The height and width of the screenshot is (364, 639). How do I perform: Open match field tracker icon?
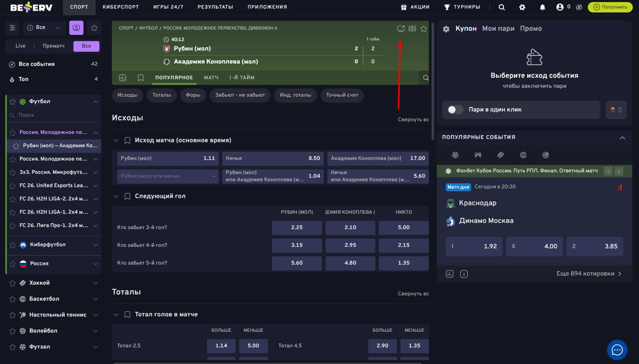click(412, 28)
